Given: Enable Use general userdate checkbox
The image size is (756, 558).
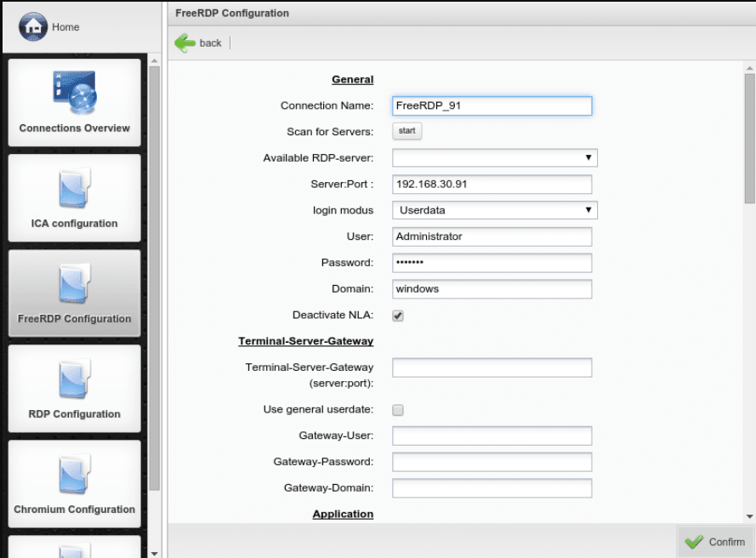Looking at the screenshot, I should point(398,410).
